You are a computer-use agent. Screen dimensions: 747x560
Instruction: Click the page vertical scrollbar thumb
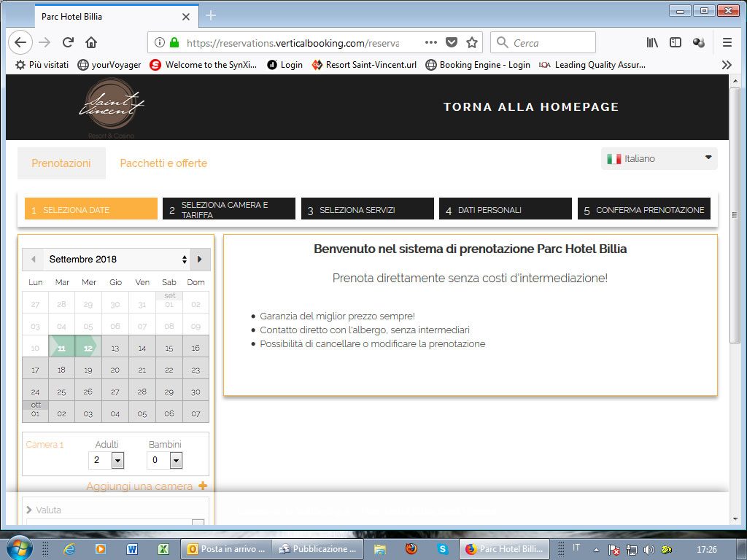pyautogui.click(x=735, y=214)
